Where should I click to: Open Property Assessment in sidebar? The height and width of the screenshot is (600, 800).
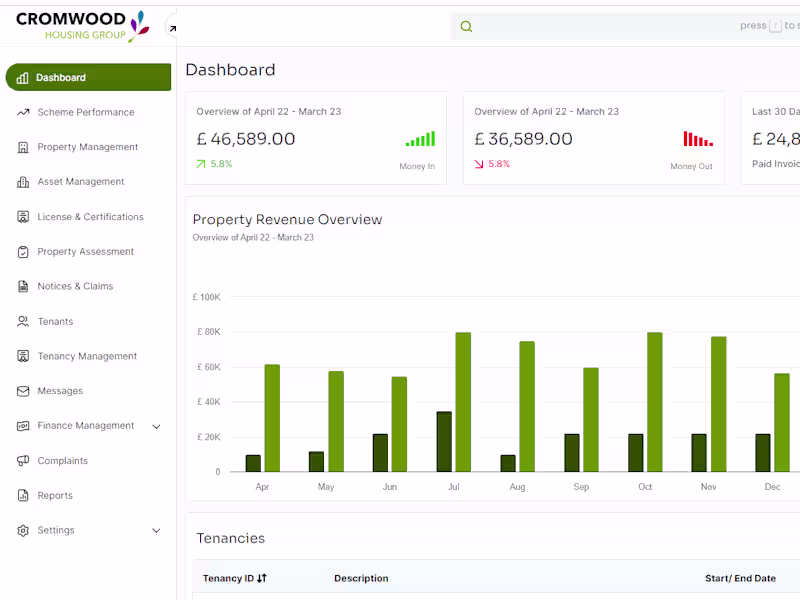(x=85, y=252)
